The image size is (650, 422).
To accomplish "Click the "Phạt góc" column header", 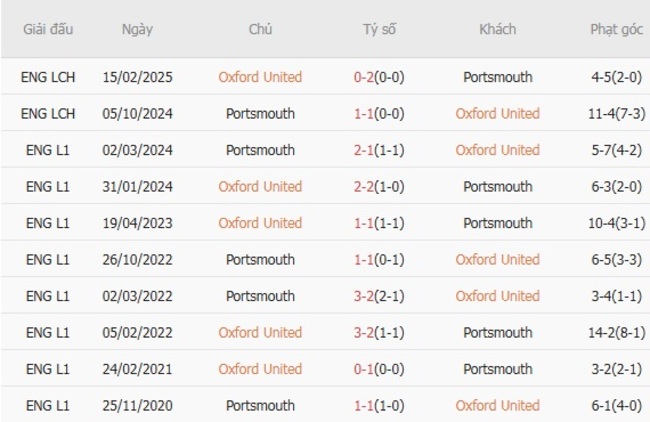I will click(x=617, y=29).
